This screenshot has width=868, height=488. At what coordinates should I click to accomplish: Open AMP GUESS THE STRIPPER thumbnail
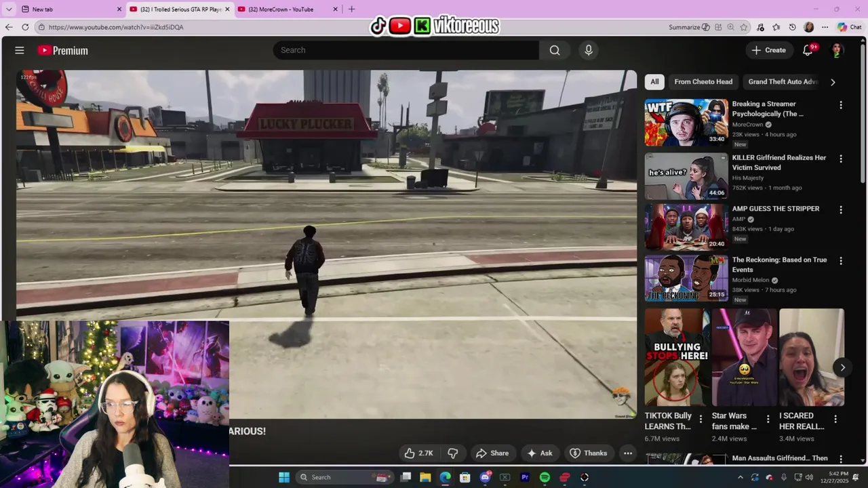coord(686,227)
